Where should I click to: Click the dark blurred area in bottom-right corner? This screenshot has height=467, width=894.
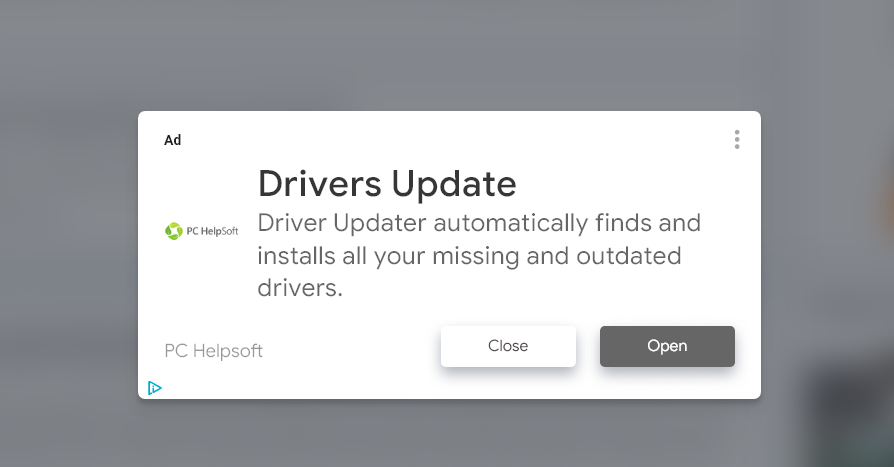tap(852, 413)
